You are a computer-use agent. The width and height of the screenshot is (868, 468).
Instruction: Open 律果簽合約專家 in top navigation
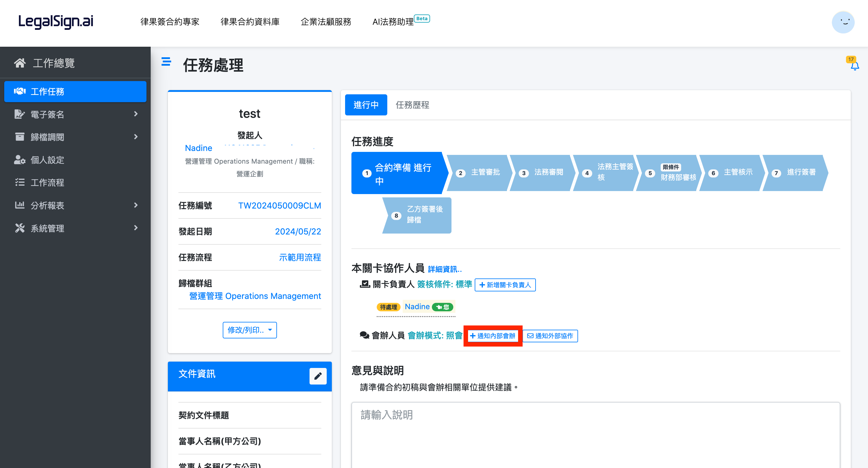pyautogui.click(x=170, y=22)
